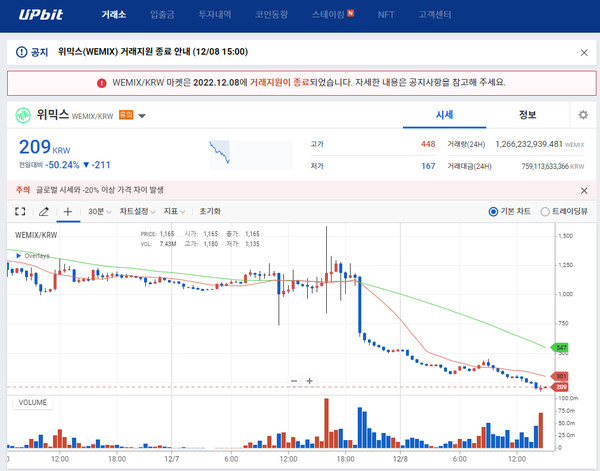The width and height of the screenshot is (600, 471).
Task: Zoom out chart with minus button
Action: point(294,381)
